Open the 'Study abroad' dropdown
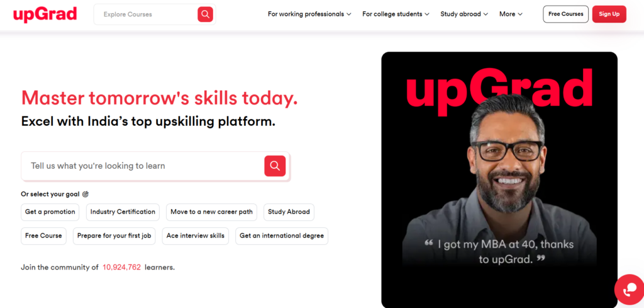The image size is (644, 308). pos(464,14)
